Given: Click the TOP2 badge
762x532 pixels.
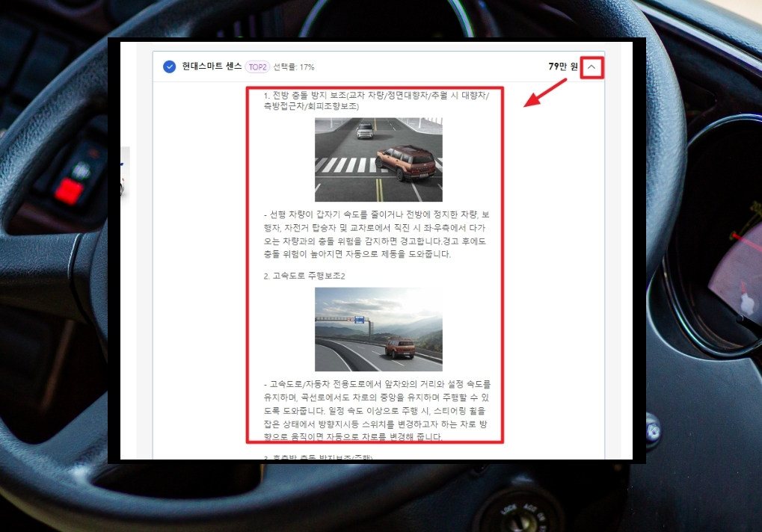Looking at the screenshot, I should [257, 67].
